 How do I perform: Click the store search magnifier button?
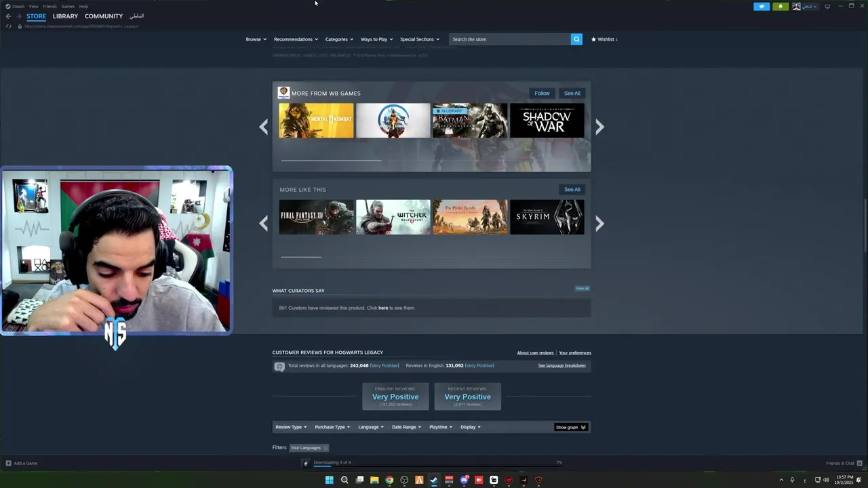pyautogui.click(x=576, y=39)
